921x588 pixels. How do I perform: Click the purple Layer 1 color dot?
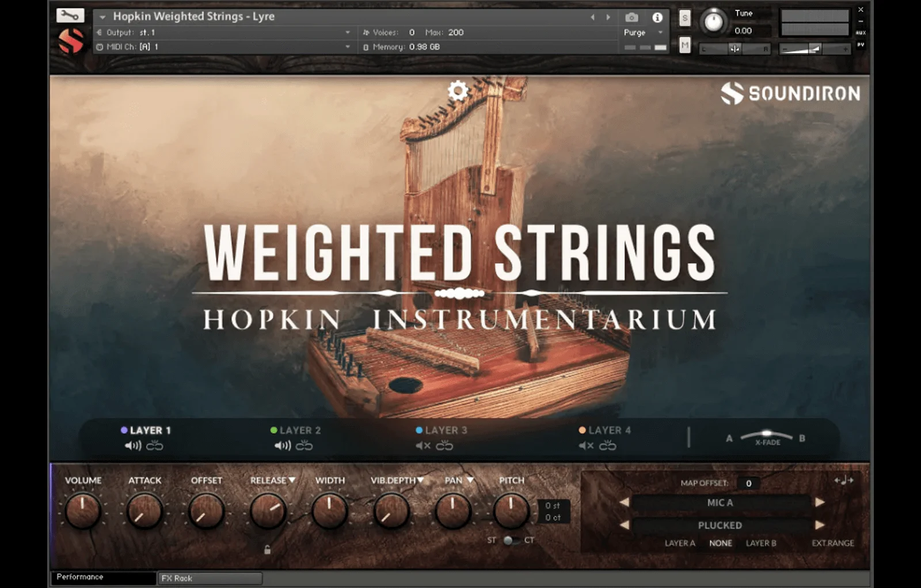pos(124,430)
